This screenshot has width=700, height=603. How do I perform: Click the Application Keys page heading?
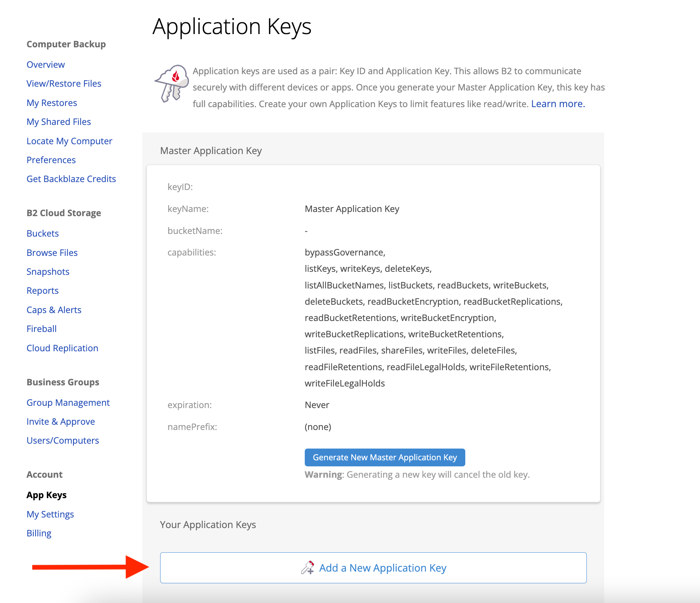click(232, 26)
